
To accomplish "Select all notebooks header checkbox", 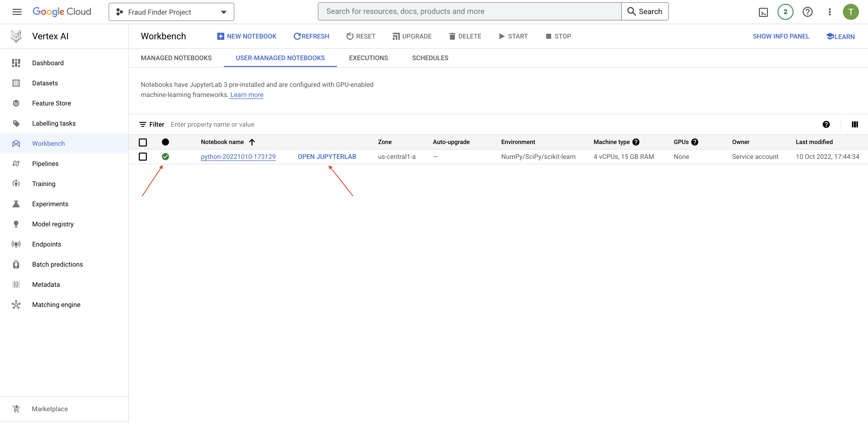I will click(x=143, y=142).
